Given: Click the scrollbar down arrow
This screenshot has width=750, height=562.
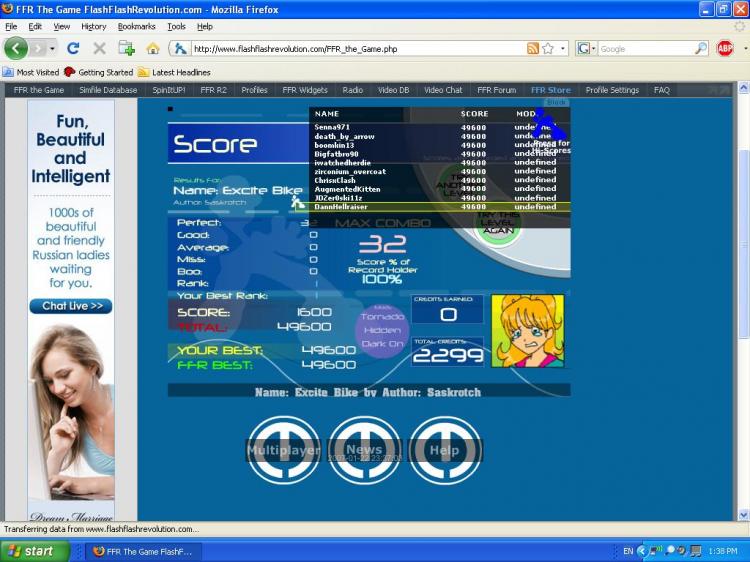Looking at the screenshot, I should click(x=743, y=515).
